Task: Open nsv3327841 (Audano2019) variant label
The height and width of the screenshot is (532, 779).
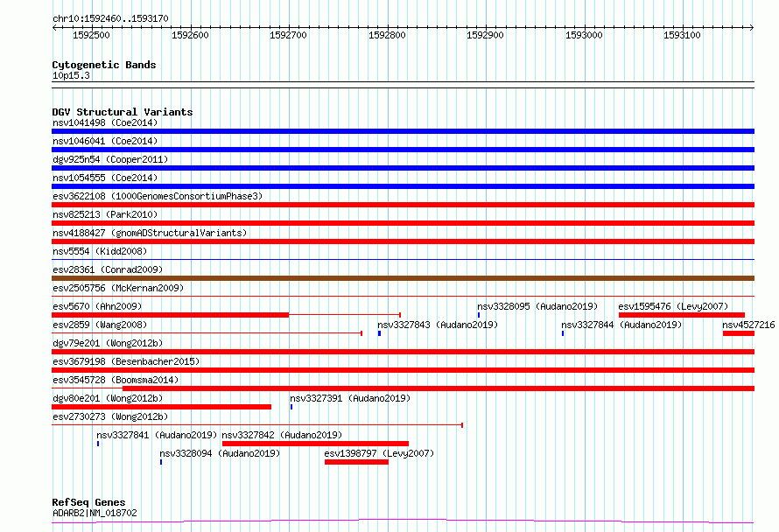Action: pos(157,435)
